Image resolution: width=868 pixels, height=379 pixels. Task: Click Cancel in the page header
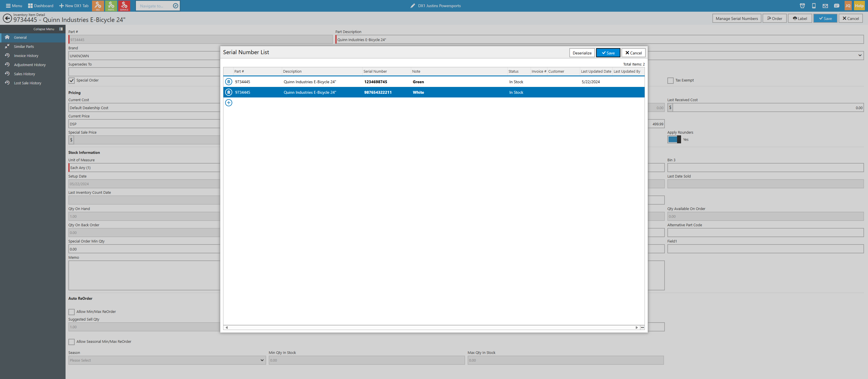851,19
